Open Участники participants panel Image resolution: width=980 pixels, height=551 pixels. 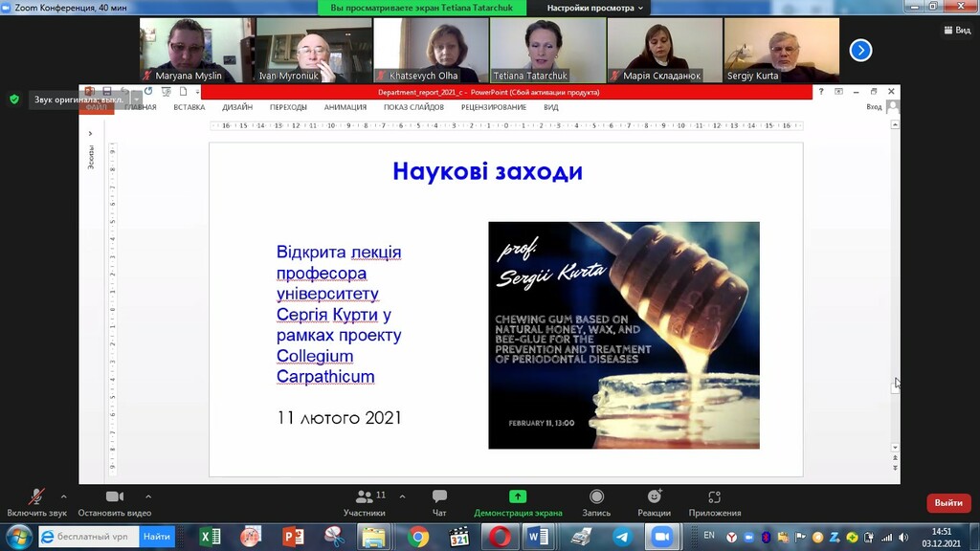(x=365, y=503)
